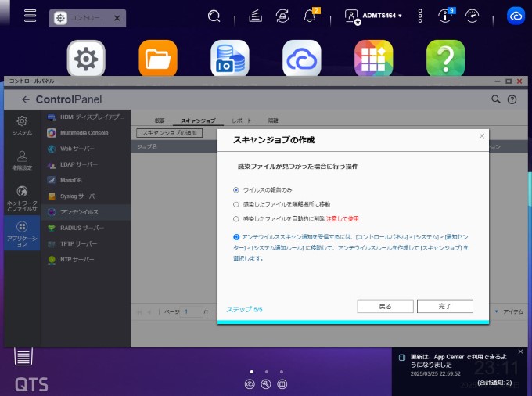The height and width of the screenshot is (396, 532).
Task: Click the bottom feedback circle icon
Action: click(282, 384)
